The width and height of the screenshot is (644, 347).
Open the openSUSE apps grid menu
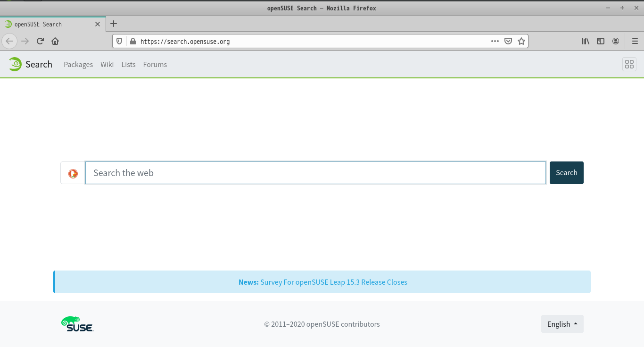click(x=629, y=64)
